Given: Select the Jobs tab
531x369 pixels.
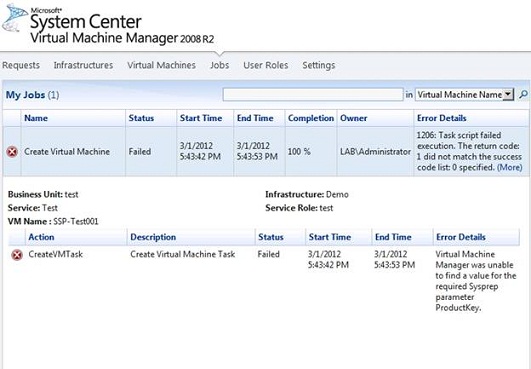Looking at the screenshot, I should pyautogui.click(x=219, y=65).
